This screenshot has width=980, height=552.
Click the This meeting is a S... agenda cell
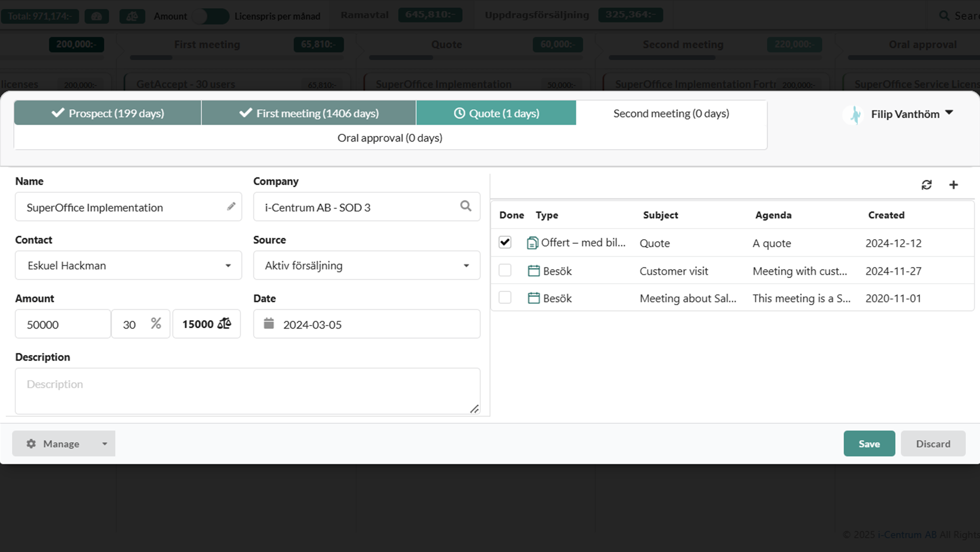tap(801, 298)
